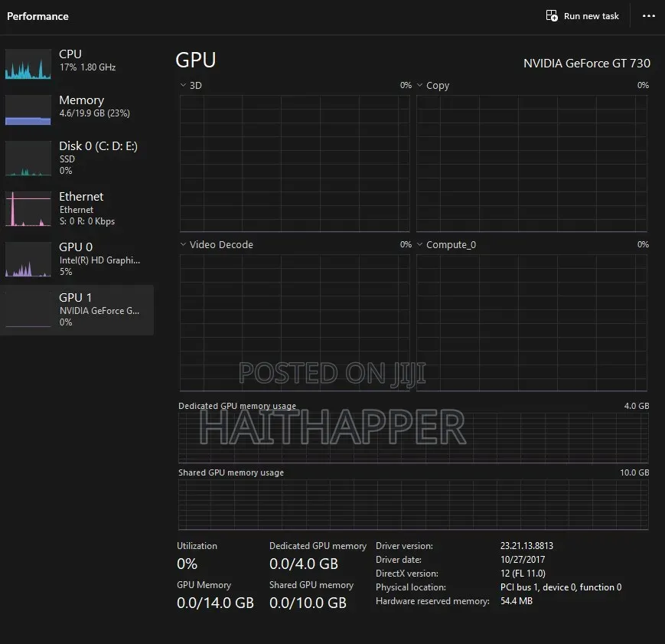Viewport: 665px width, 644px height.
Task: Open the Disk 0 (C: D: E:) entry
Action: (77, 159)
